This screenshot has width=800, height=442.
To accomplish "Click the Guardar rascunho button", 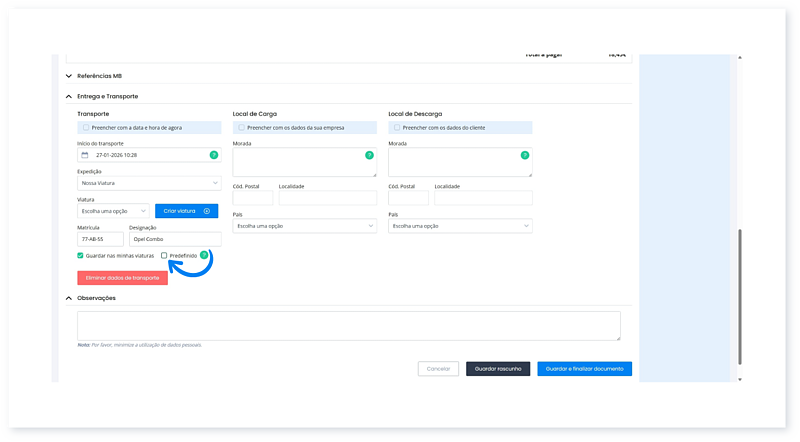I will [497, 369].
